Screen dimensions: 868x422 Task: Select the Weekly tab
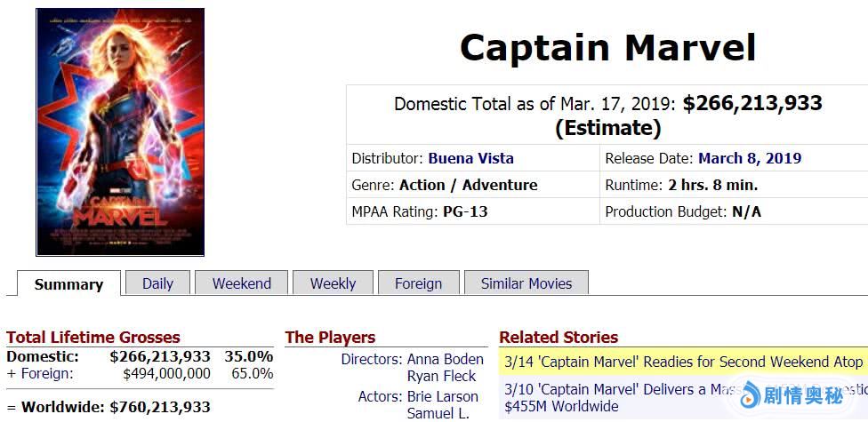tap(333, 283)
